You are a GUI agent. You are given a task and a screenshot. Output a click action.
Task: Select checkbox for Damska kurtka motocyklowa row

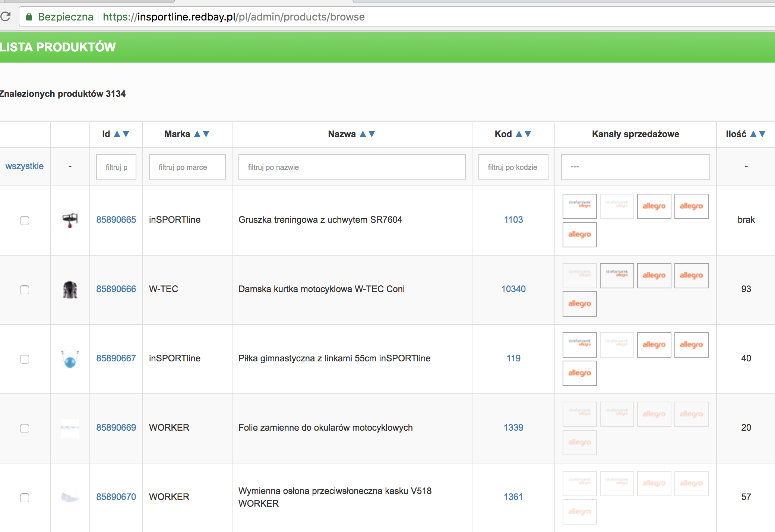click(x=25, y=289)
